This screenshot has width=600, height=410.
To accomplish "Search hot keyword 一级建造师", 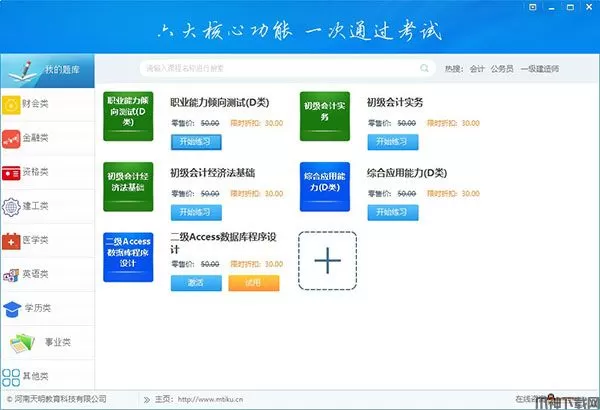I will (x=540, y=69).
